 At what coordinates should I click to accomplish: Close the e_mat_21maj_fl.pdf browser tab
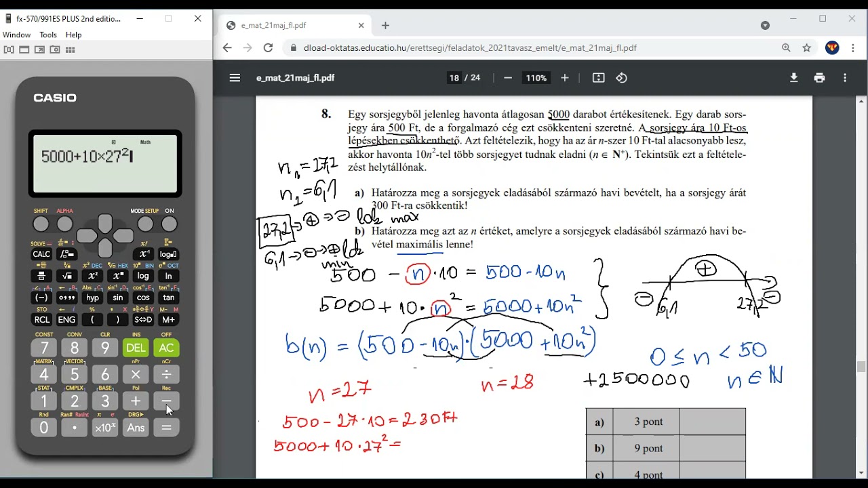tap(361, 25)
